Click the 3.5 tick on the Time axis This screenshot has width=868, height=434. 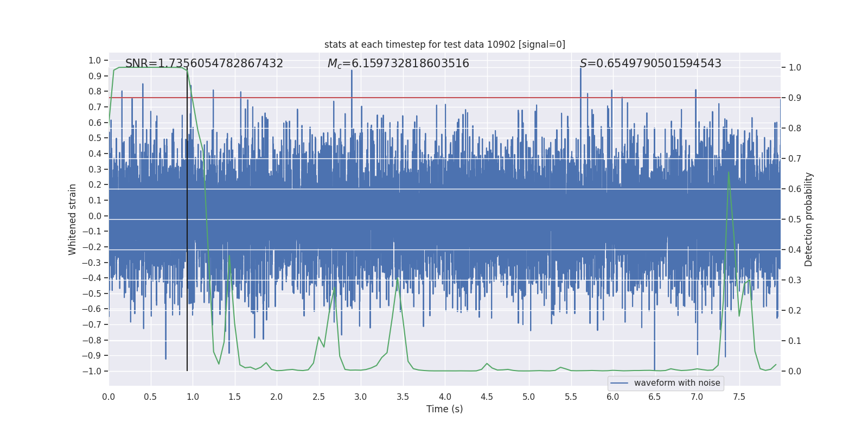tap(403, 397)
